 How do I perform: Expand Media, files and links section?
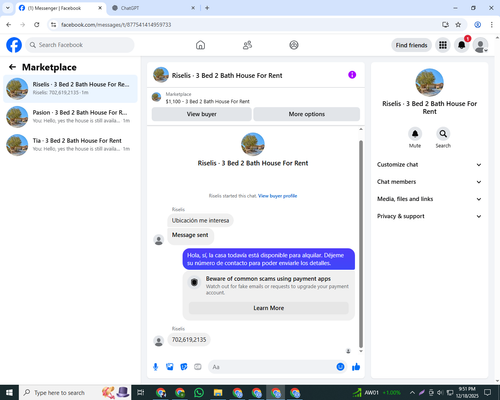tap(429, 199)
